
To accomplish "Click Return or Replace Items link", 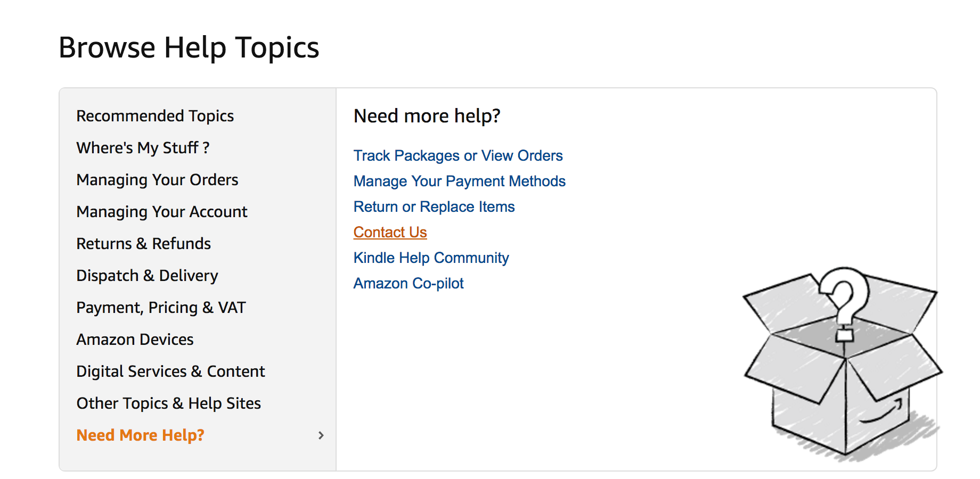I will [x=434, y=207].
